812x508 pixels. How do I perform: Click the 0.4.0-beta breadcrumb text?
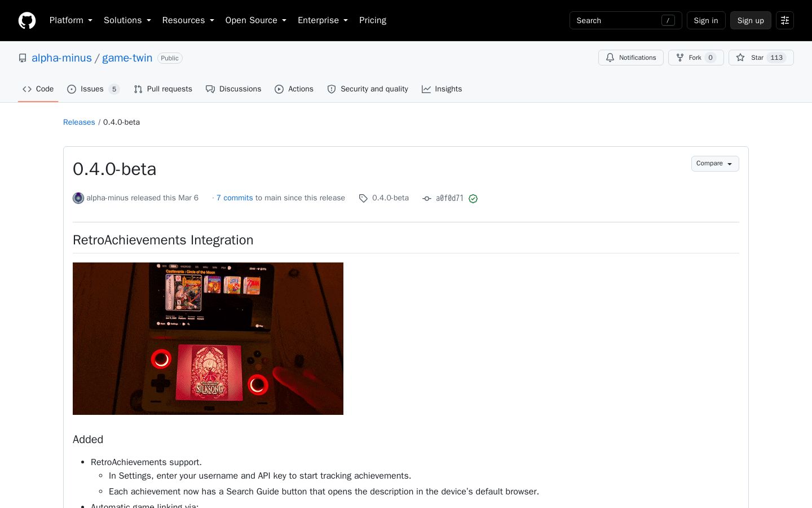(x=121, y=122)
